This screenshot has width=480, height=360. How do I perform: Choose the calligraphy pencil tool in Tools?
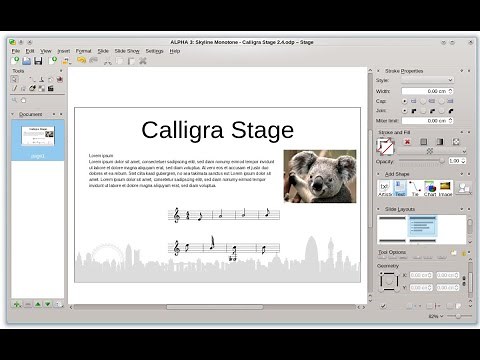coord(14,88)
